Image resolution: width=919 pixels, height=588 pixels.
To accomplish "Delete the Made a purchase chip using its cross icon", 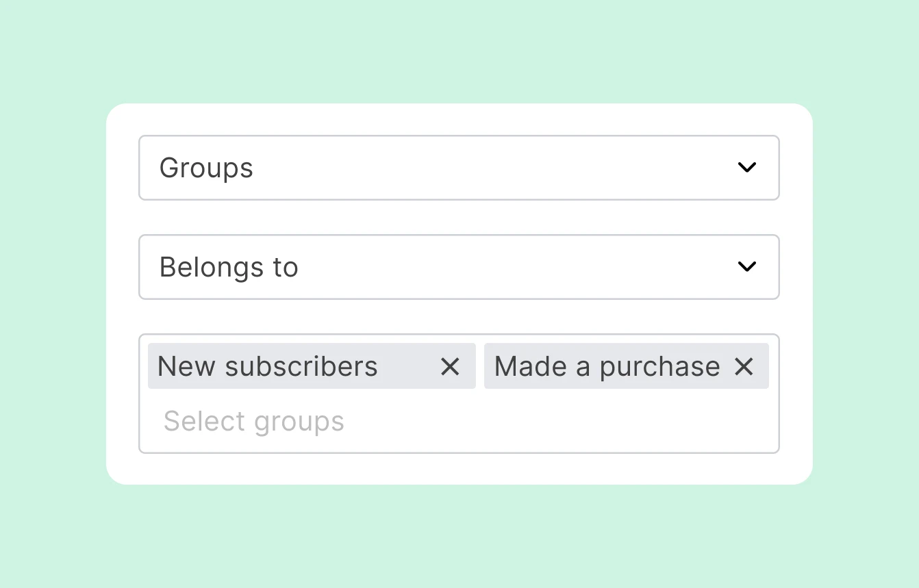I will [x=744, y=367].
